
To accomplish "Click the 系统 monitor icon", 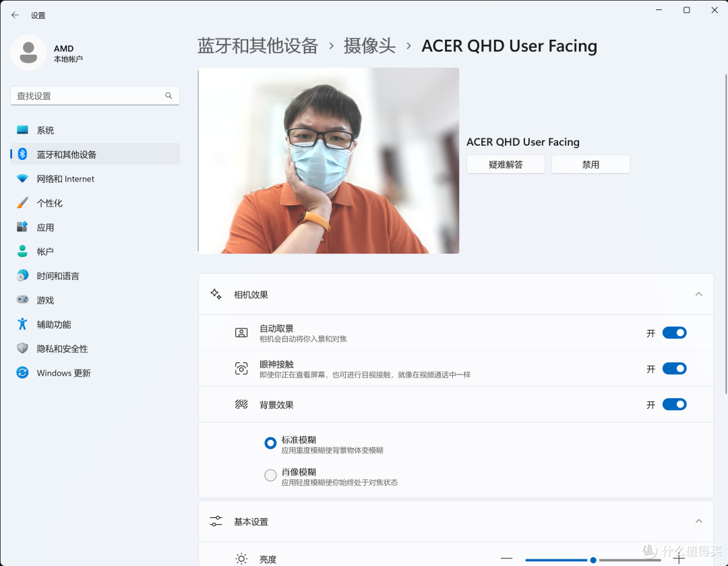I will tap(22, 130).
